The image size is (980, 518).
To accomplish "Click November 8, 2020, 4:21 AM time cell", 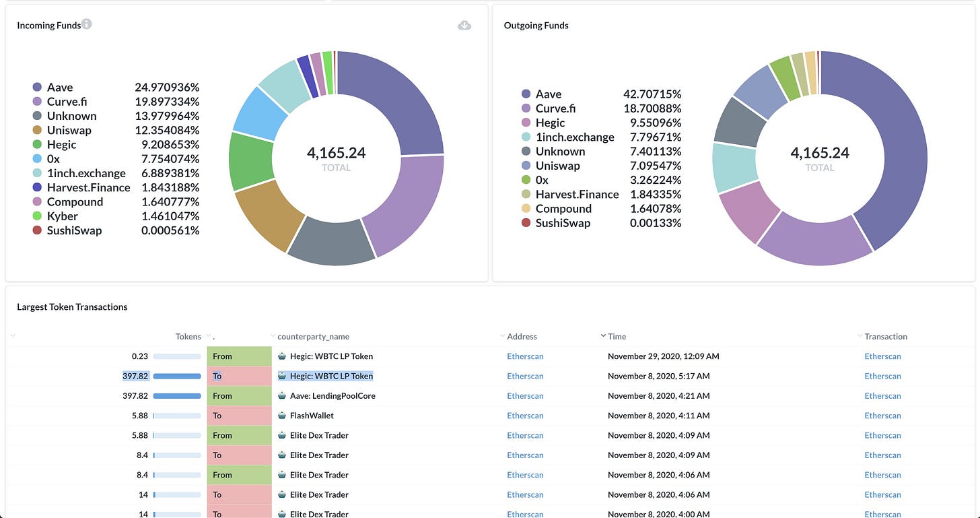I will point(658,396).
